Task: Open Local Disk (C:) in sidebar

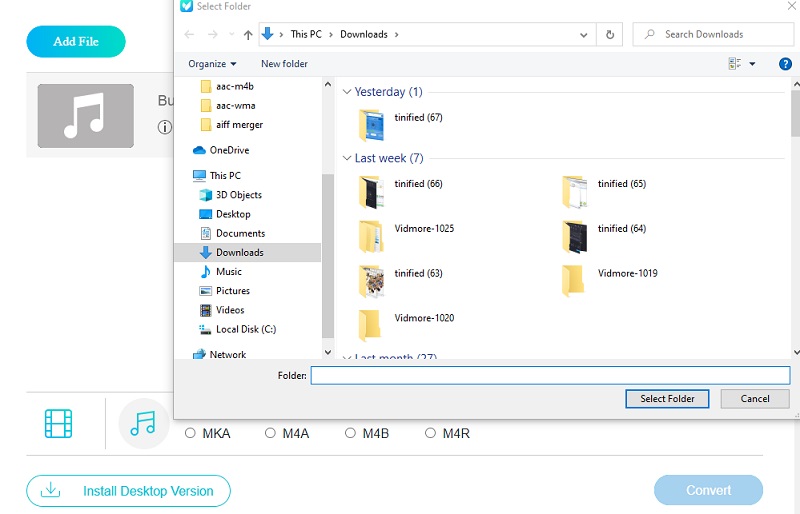Action: tap(246, 329)
